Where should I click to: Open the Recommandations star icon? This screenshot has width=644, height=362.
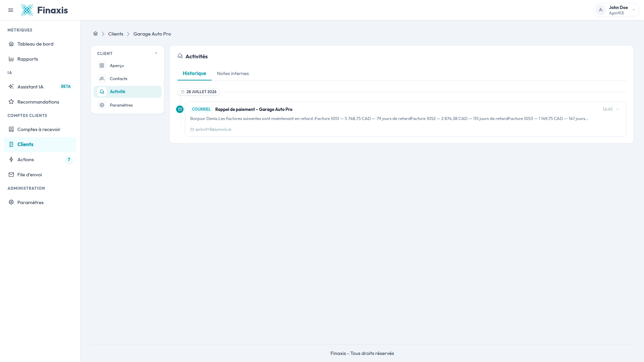click(11, 102)
